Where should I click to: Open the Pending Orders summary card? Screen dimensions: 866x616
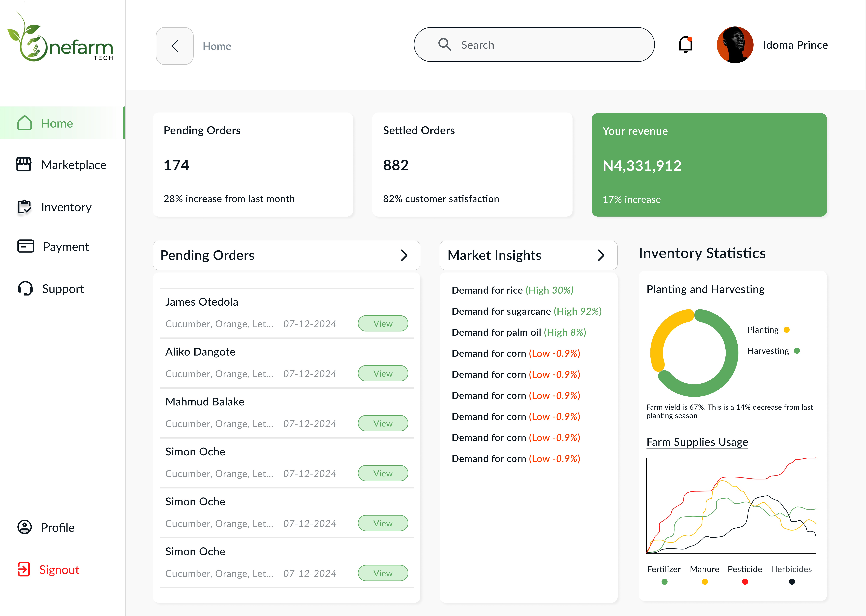point(253,165)
